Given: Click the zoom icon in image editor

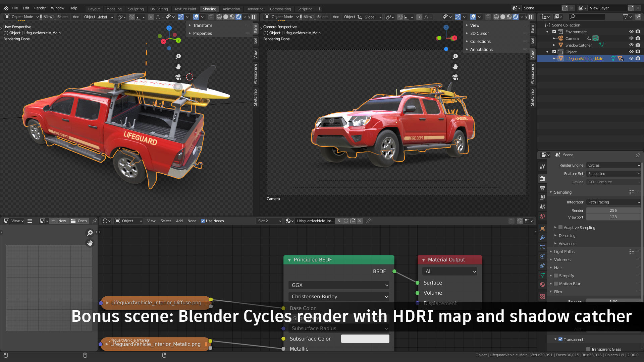Looking at the screenshot, I should (x=90, y=233).
